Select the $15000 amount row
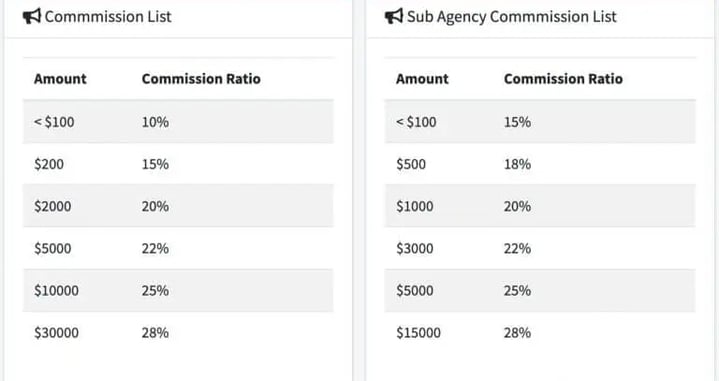The image size is (719, 381). (x=540, y=333)
